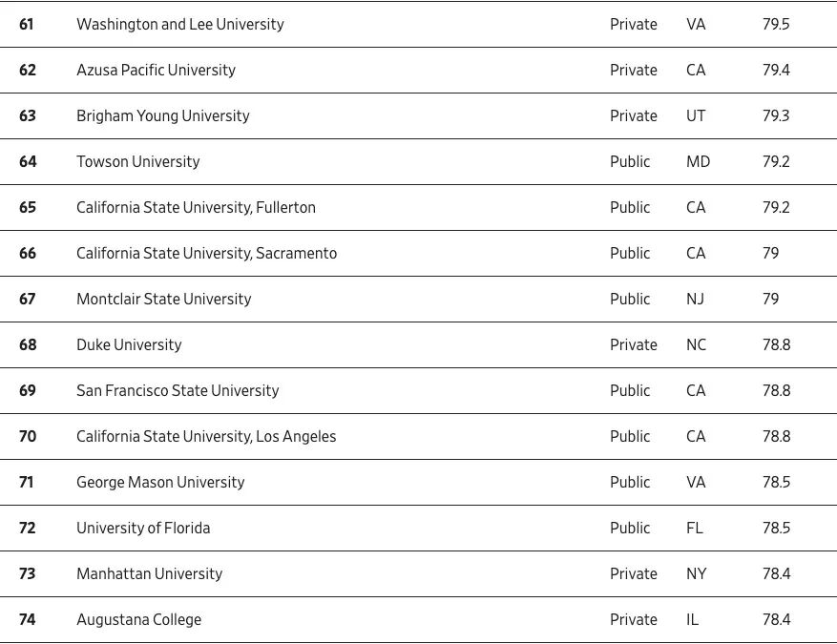
Task: Click rank number 61
Action: pos(27,25)
